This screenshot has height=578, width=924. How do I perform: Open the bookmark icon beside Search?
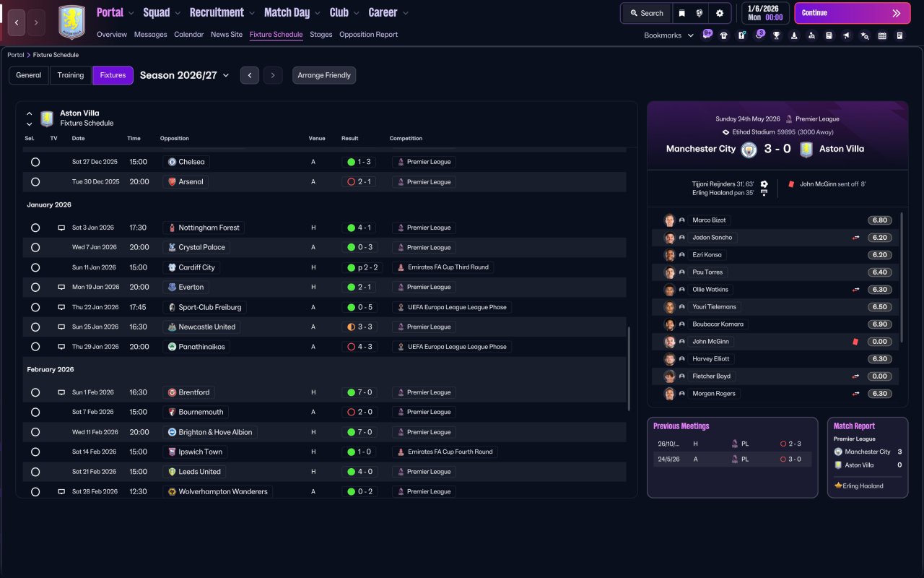(682, 13)
